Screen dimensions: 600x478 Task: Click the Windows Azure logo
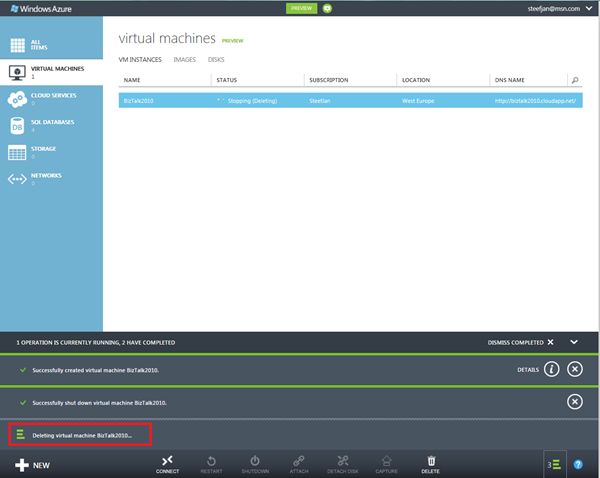41,8
